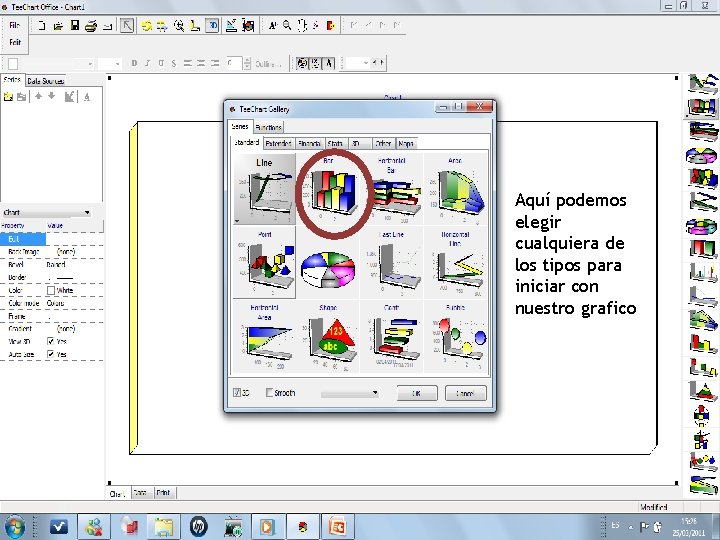The height and width of the screenshot is (540, 720).
Task: Click the outline width input field
Action: click(x=234, y=63)
